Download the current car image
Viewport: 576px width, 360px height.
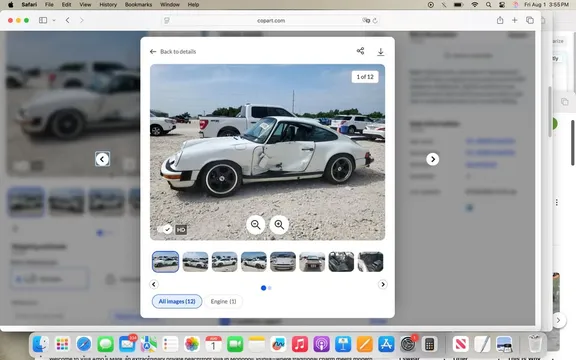(381, 51)
